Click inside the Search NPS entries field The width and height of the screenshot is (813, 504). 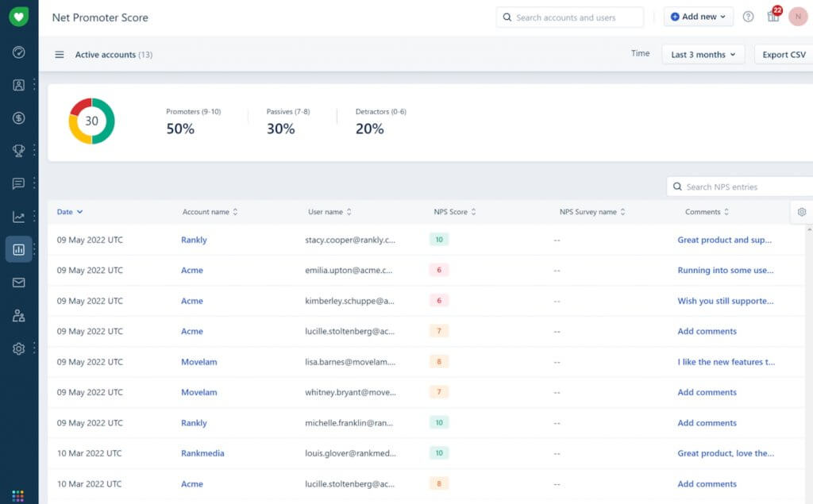coord(738,186)
